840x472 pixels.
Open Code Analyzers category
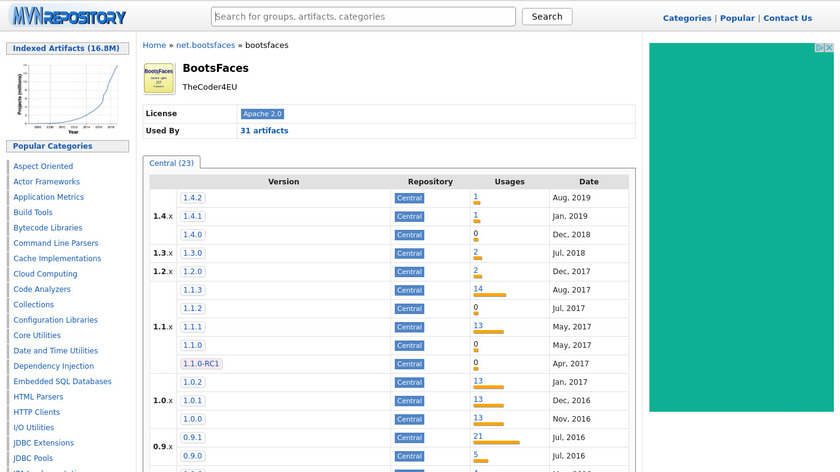42,289
